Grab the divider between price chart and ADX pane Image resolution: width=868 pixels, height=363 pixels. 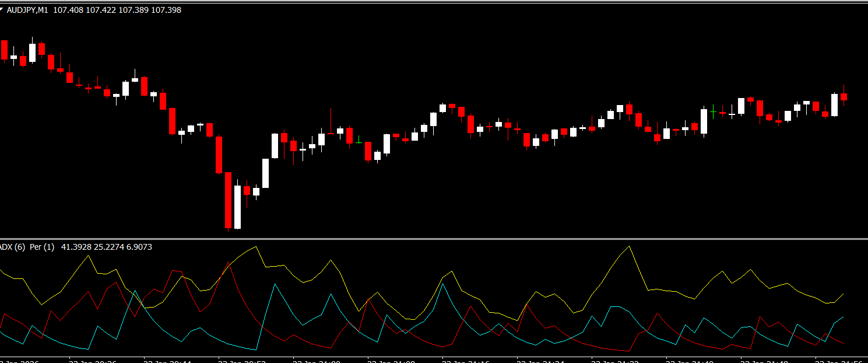[x=434, y=238]
